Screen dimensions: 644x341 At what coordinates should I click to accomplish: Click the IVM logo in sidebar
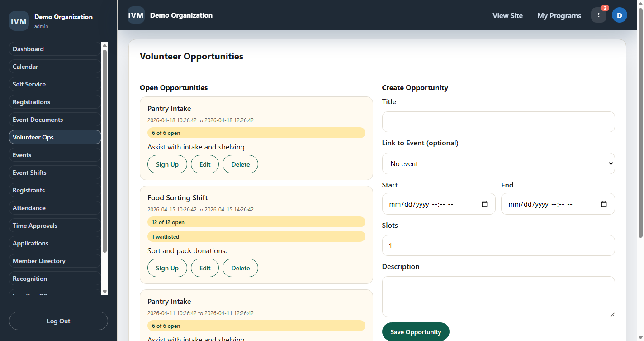click(19, 21)
